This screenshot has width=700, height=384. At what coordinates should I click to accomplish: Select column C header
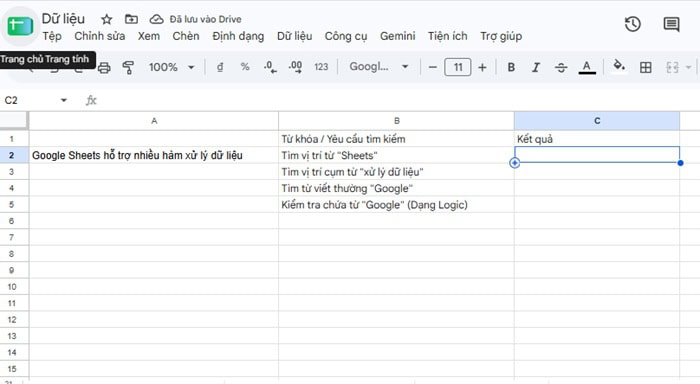[x=597, y=121]
